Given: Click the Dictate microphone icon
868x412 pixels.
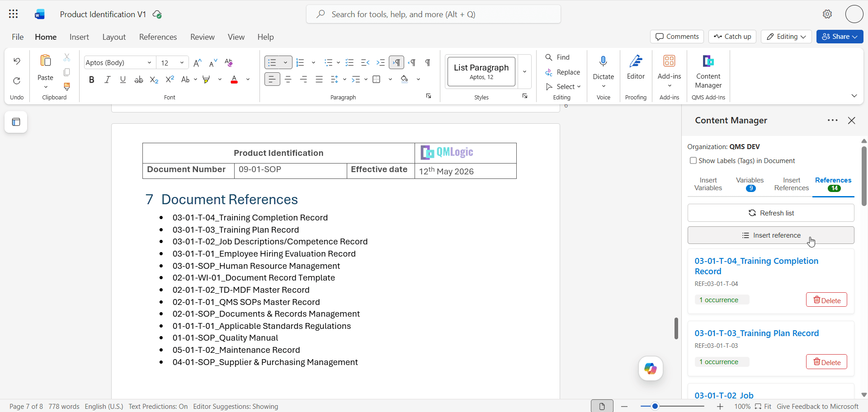Looking at the screenshot, I should (603, 62).
